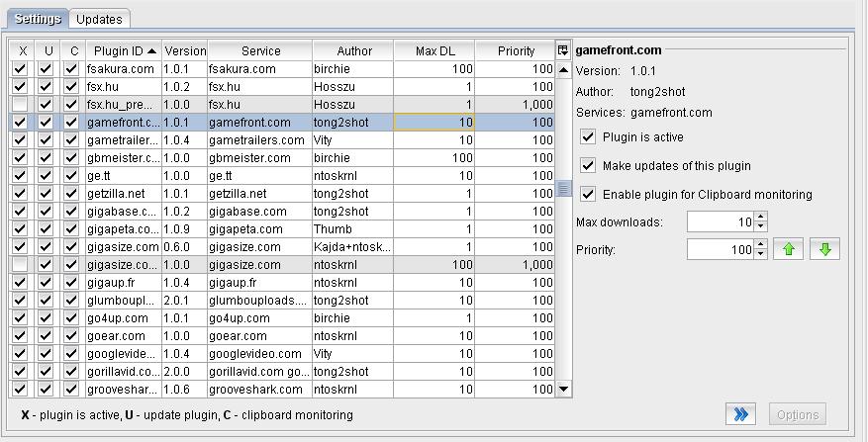Sort plugins by Priority column header
Screen dimensions: 868x442
point(516,50)
